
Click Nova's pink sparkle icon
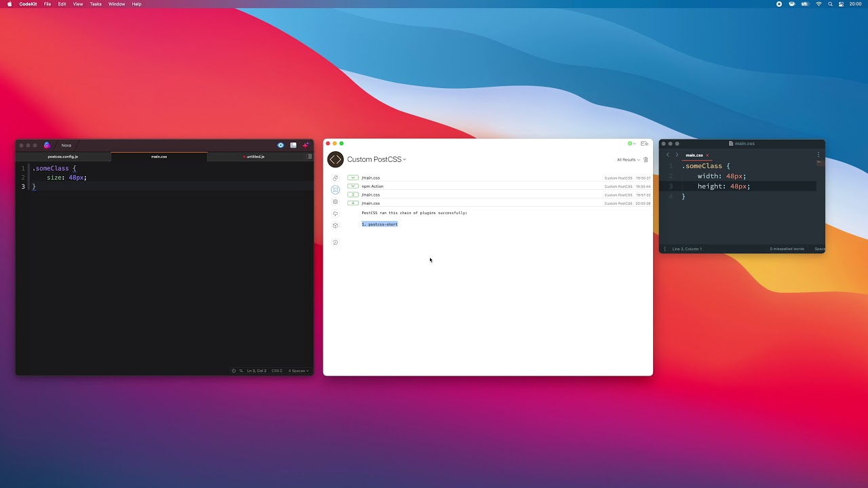pyautogui.click(x=306, y=145)
